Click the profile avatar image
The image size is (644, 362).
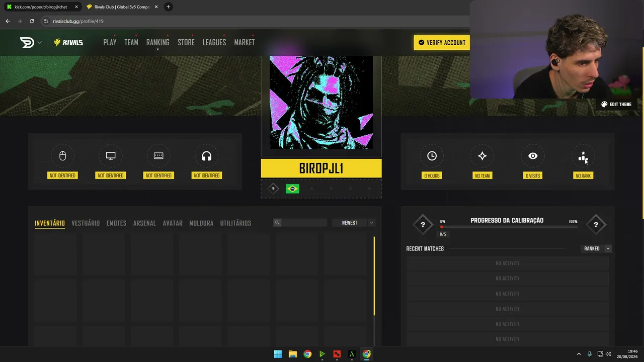[321, 103]
